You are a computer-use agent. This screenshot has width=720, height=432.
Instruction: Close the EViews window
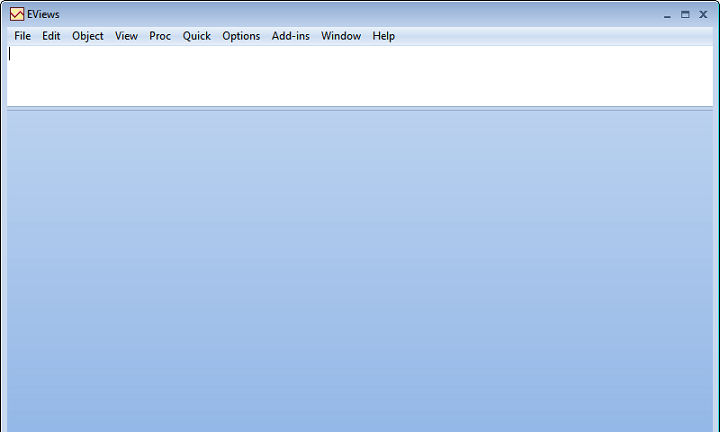703,15
